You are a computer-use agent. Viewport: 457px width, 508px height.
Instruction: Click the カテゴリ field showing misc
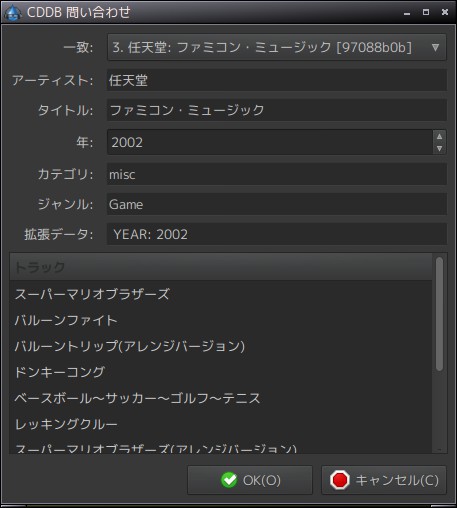(x=276, y=174)
